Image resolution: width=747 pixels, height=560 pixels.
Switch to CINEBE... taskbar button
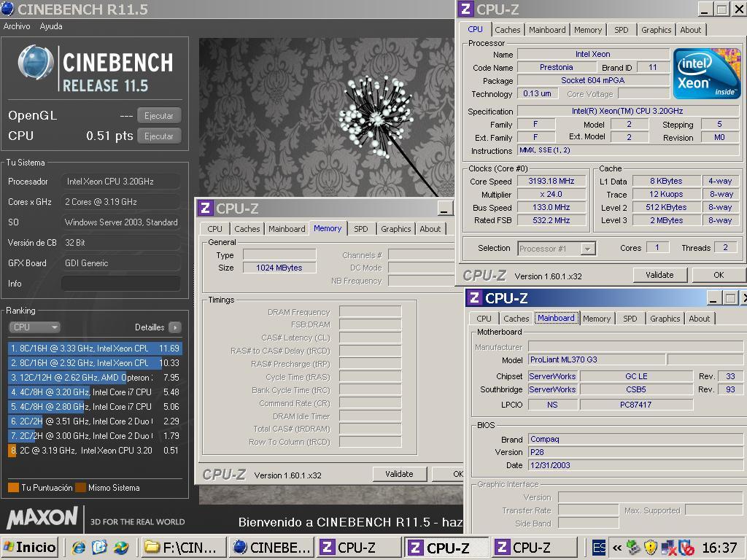pyautogui.click(x=272, y=548)
